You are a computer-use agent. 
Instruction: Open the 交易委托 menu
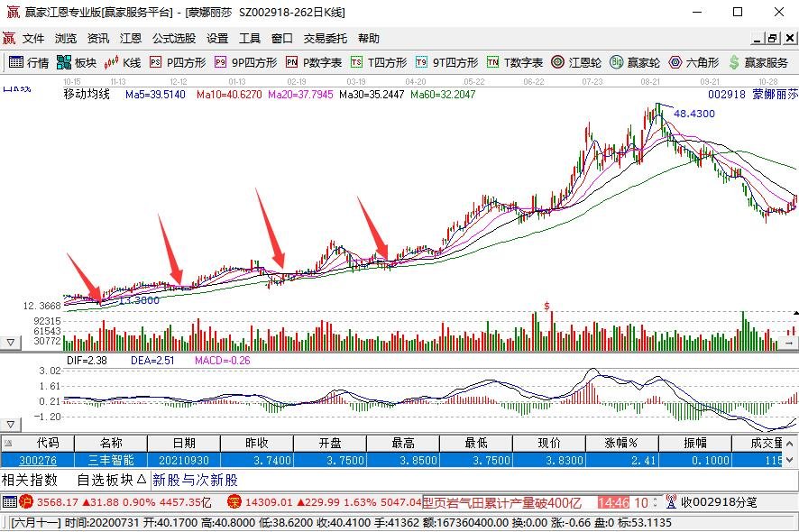326,38
